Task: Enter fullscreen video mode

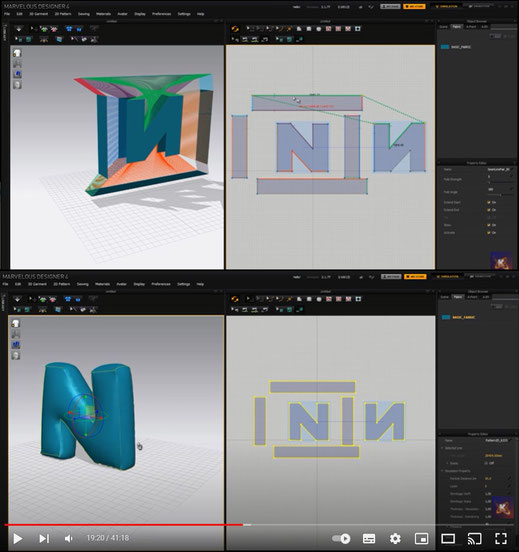Action: 501,538
